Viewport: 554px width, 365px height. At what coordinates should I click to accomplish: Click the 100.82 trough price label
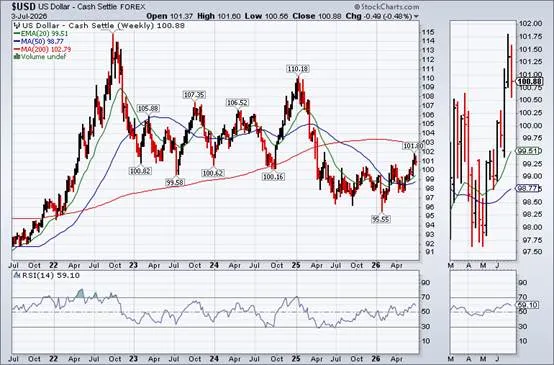[140, 171]
